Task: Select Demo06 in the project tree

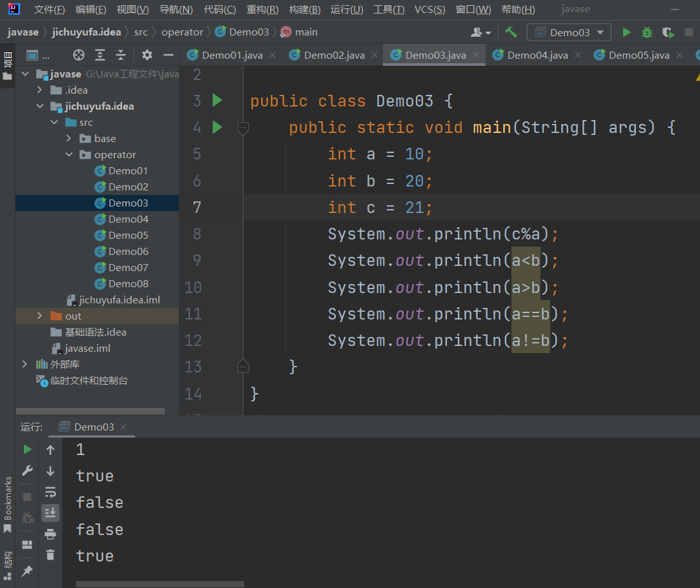Action: tap(128, 252)
